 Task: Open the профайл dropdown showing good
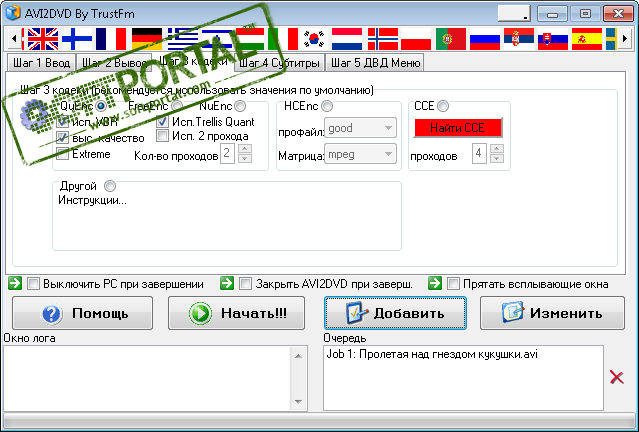(360, 128)
